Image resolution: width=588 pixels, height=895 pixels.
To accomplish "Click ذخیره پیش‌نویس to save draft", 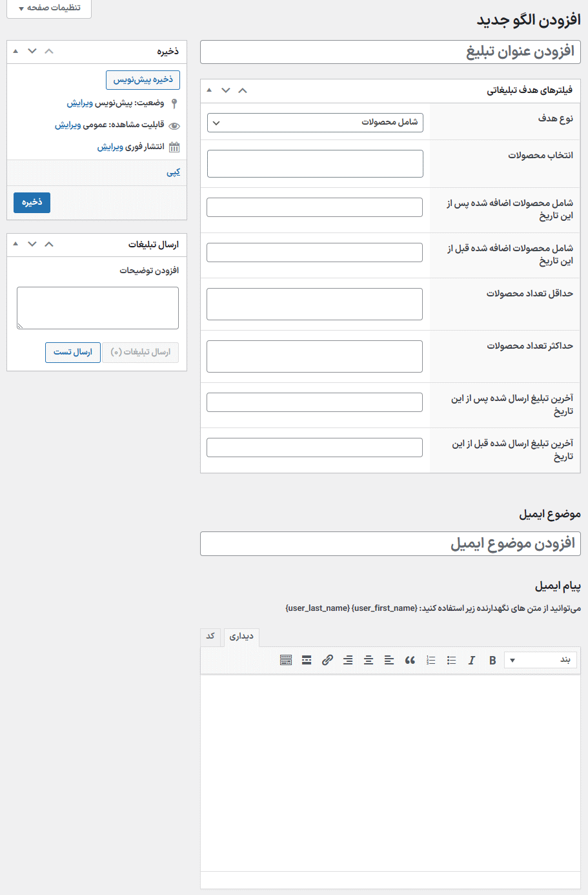I will (x=143, y=79).
